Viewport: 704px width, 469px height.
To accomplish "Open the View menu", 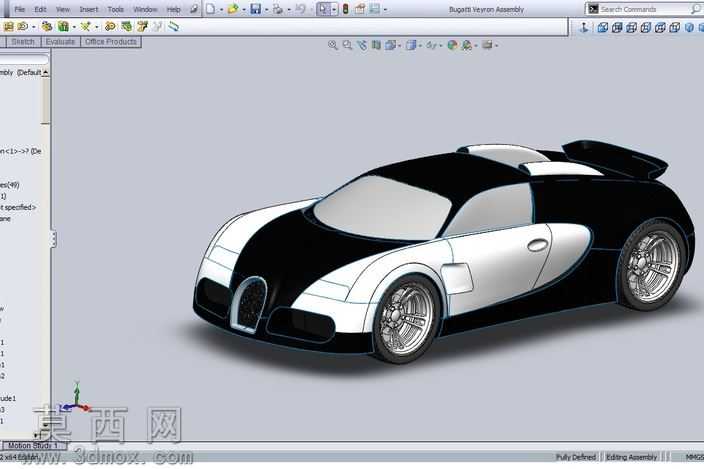I will tap(63, 9).
